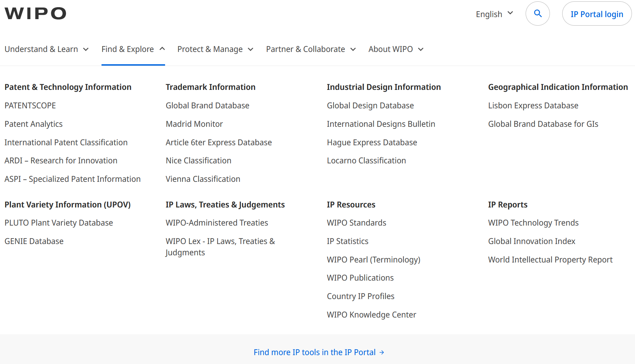Open IP Statistics link

pos(348,241)
